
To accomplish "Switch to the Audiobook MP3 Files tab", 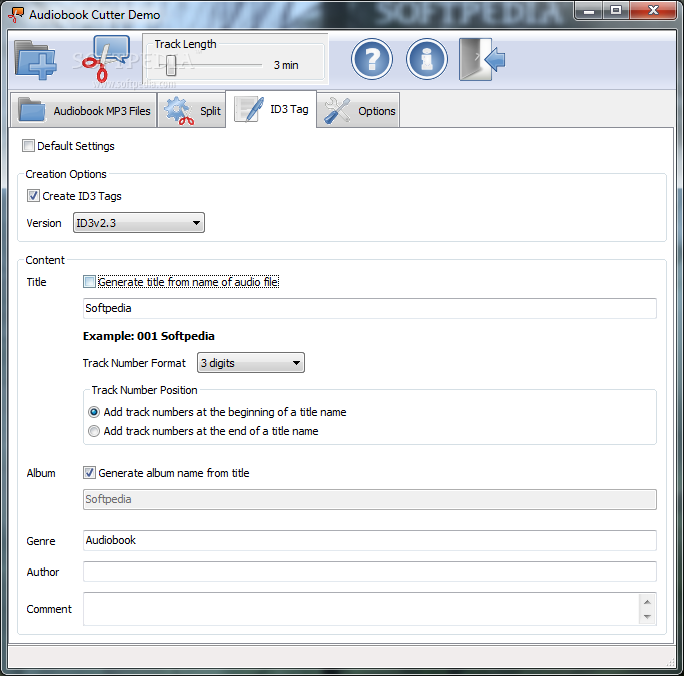I will tap(83, 110).
